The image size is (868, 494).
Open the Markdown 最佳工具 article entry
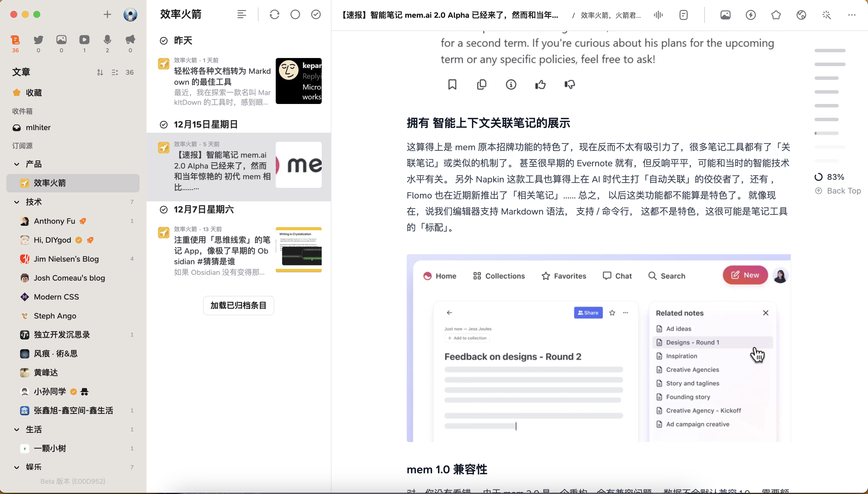239,82
